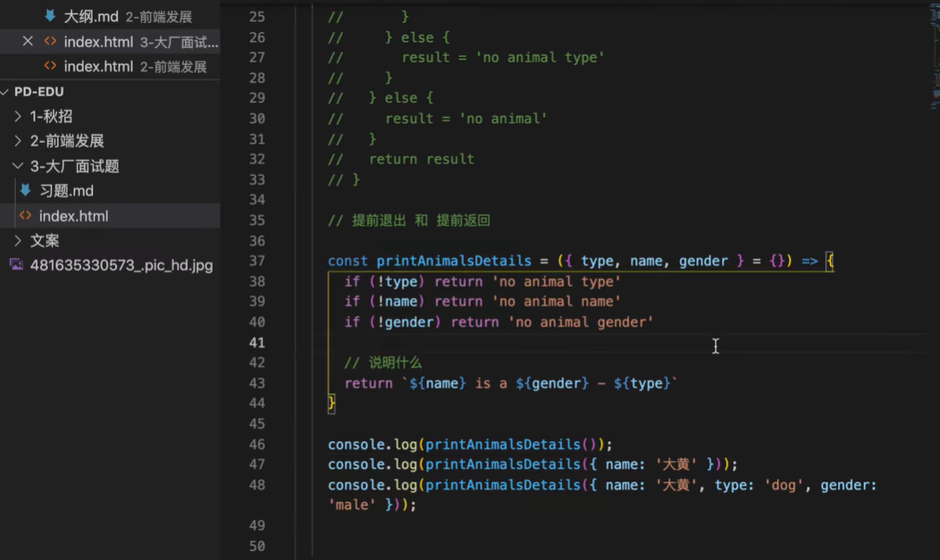The height and width of the screenshot is (560, 940).
Task: Click HTML icon of explorer index.html file
Action: 25,215
